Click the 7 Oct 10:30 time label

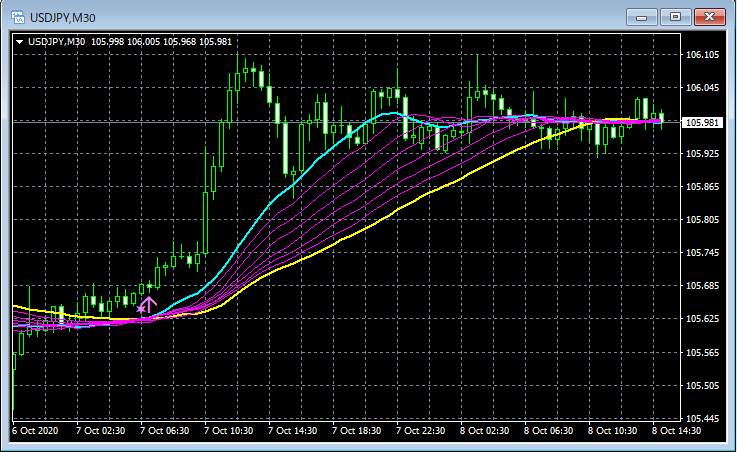228,431
